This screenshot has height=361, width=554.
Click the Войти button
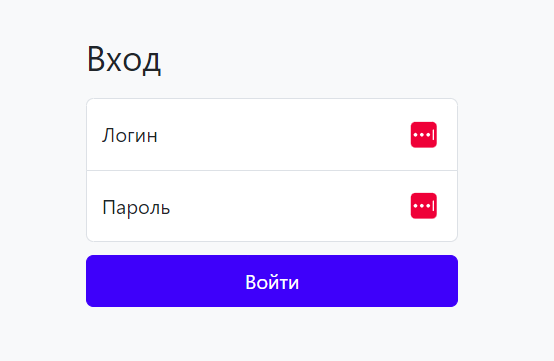click(x=272, y=281)
